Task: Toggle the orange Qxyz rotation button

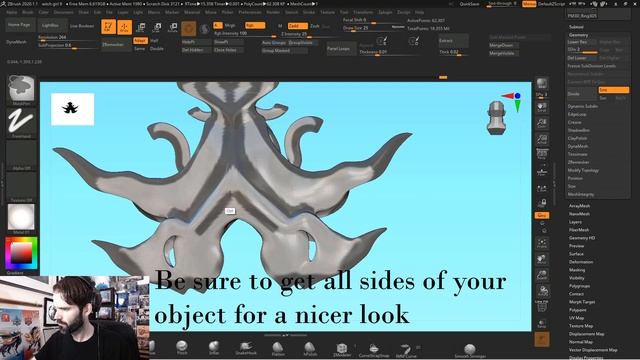Action: (x=542, y=215)
